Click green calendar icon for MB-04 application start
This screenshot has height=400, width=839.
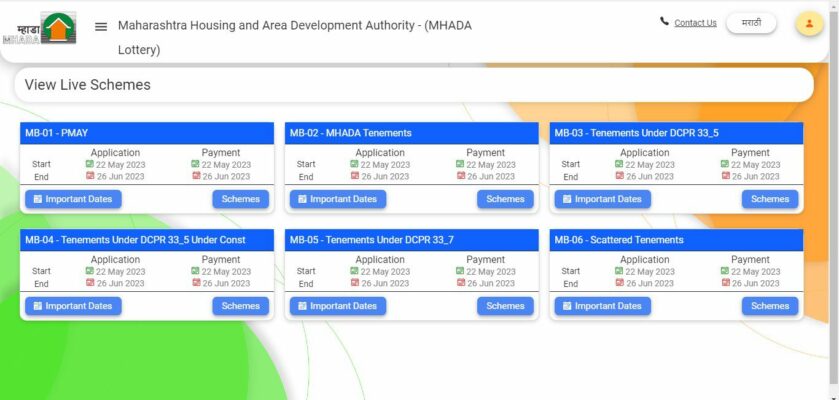click(89, 271)
